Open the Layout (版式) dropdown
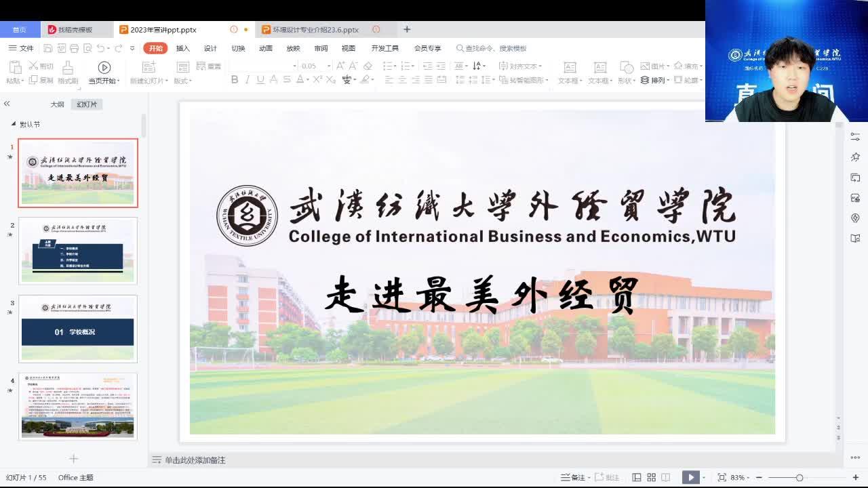 [182, 81]
